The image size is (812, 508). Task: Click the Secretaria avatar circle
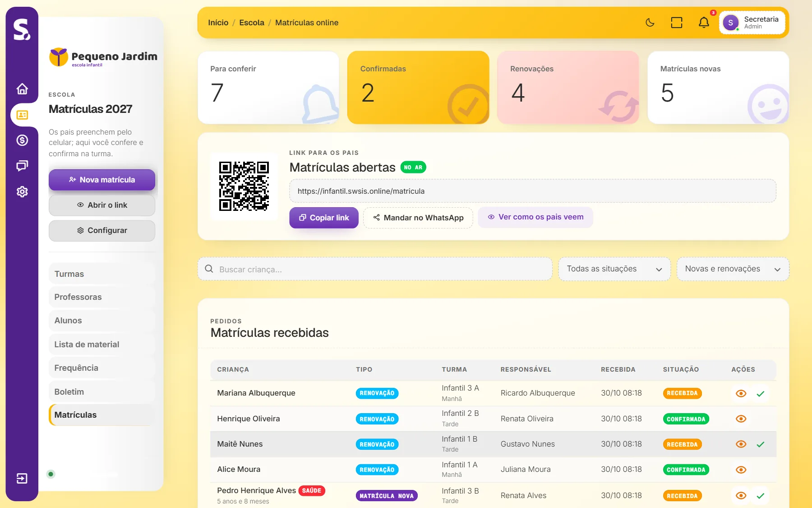(730, 23)
